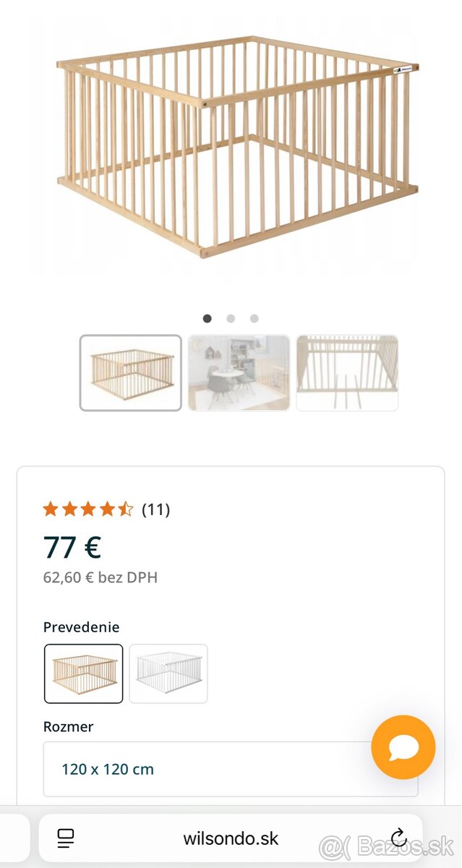Click the Prevedenie label
This screenshot has width=462, height=868.
pyautogui.click(x=81, y=627)
